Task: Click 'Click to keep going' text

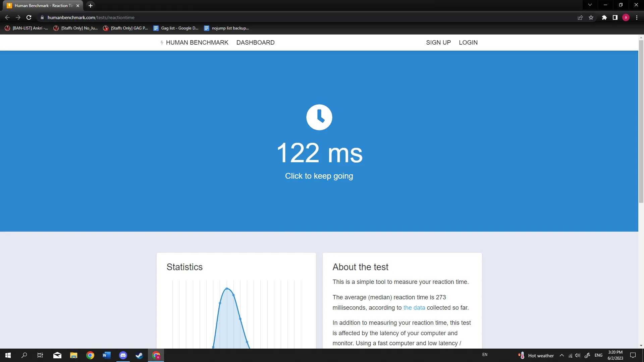Action: [x=319, y=176]
